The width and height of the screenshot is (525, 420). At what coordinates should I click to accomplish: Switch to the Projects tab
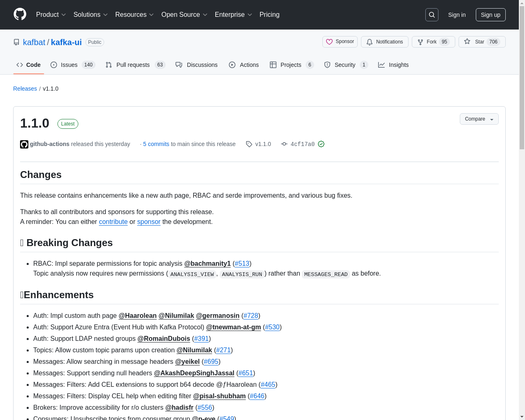(292, 65)
